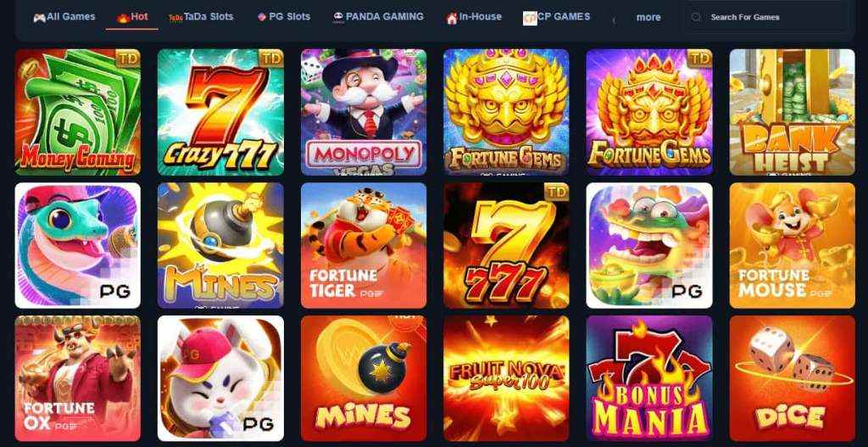Select the Hot games tab

pyautogui.click(x=132, y=17)
